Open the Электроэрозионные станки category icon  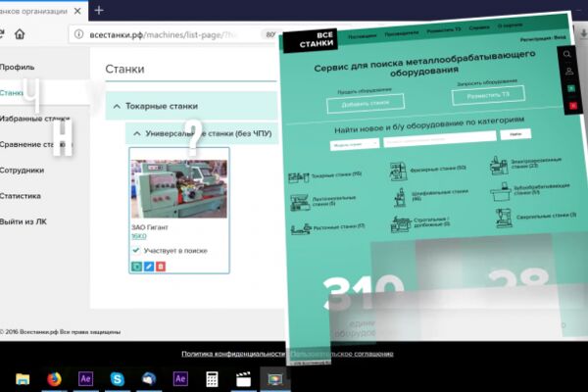pos(499,166)
